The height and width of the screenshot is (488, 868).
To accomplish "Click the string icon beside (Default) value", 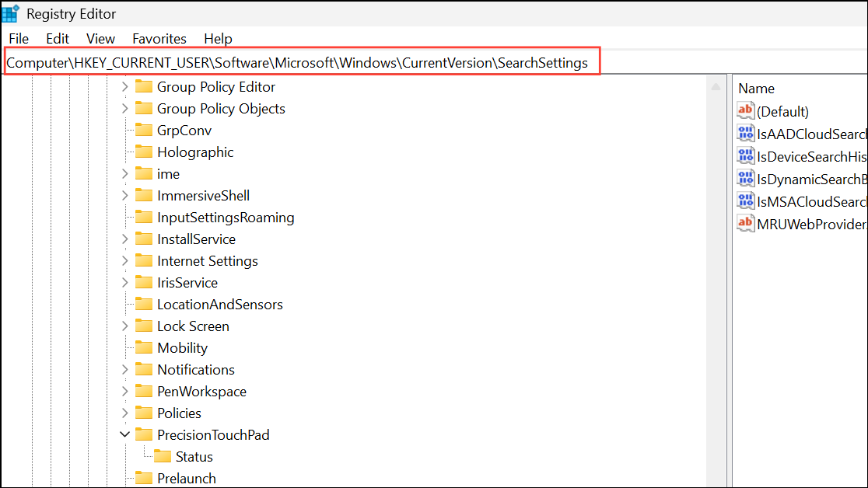I will (x=746, y=110).
